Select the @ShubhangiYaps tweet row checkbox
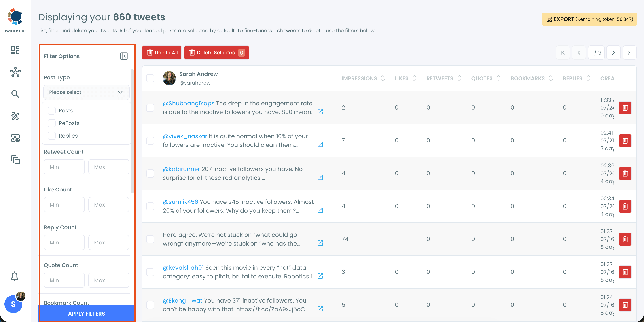Image resolution: width=644 pixels, height=322 pixels. point(150,108)
